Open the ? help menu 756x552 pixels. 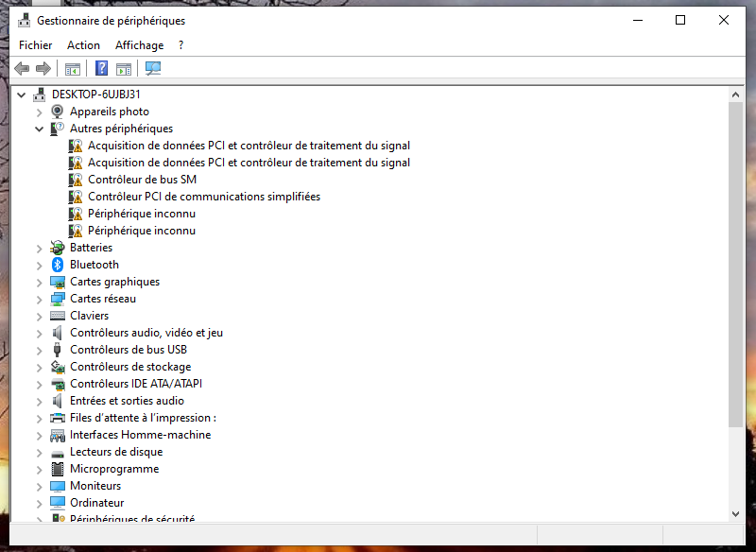click(180, 45)
